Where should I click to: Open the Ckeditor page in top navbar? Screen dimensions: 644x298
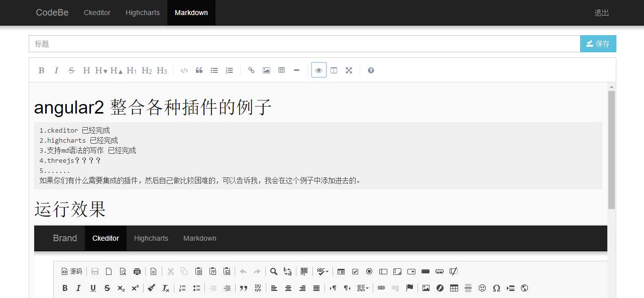[97, 13]
